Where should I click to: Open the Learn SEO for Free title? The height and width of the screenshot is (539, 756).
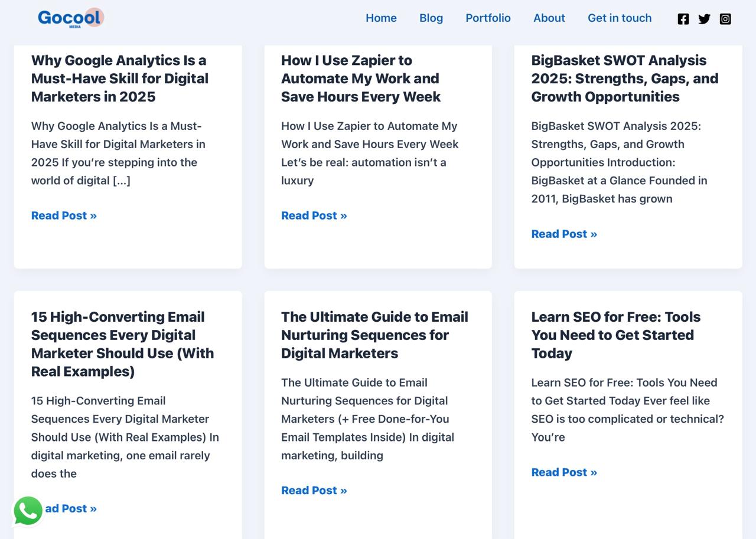615,335
